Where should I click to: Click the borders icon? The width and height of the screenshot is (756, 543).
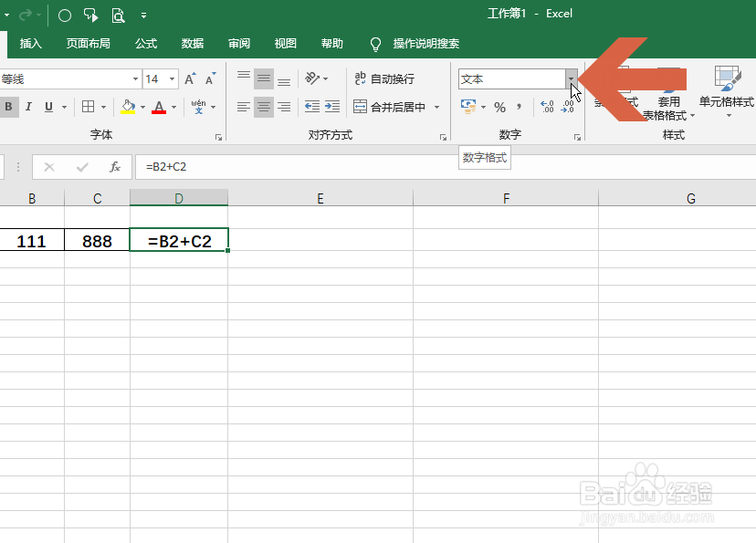click(x=89, y=107)
